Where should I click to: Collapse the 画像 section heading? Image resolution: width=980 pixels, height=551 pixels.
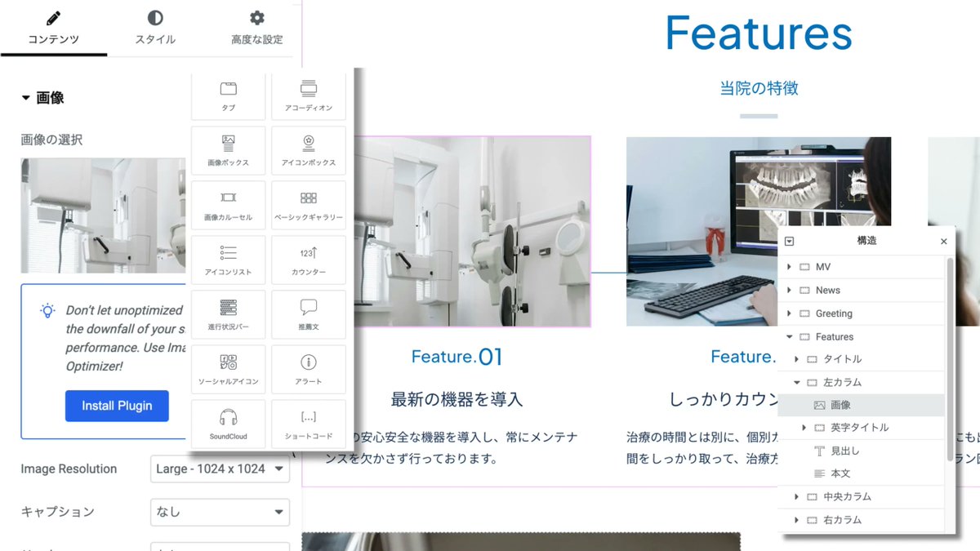point(42,98)
